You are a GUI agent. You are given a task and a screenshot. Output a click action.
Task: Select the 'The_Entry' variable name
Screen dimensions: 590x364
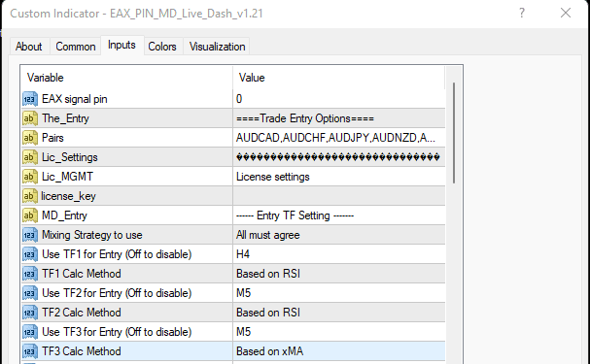(65, 118)
